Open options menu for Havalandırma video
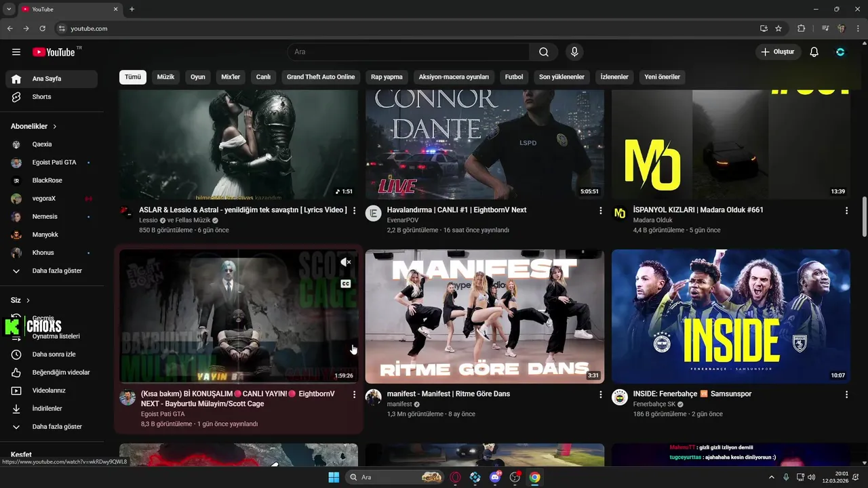Screen dimensions: 868x488 pos(600,211)
